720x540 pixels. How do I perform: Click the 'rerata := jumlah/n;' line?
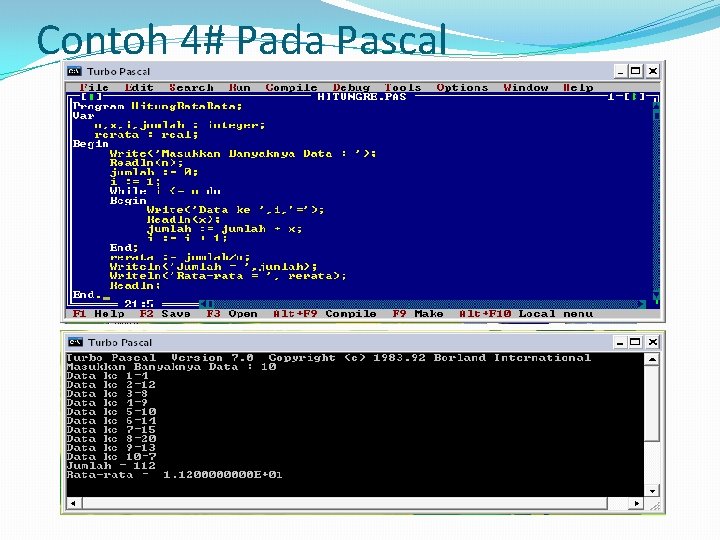[x=180, y=257]
